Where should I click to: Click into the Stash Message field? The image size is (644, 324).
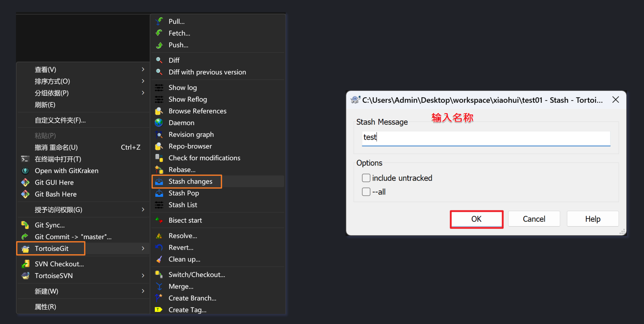486,137
